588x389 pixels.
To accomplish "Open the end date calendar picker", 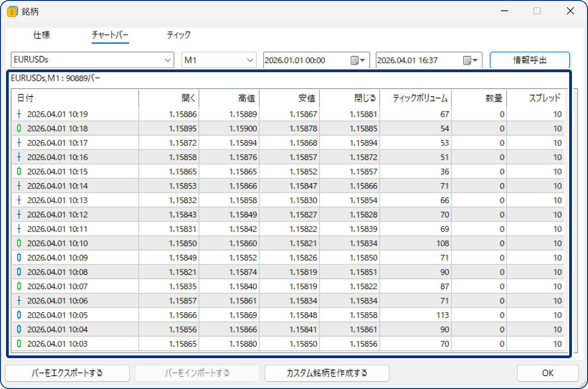I will (x=470, y=60).
